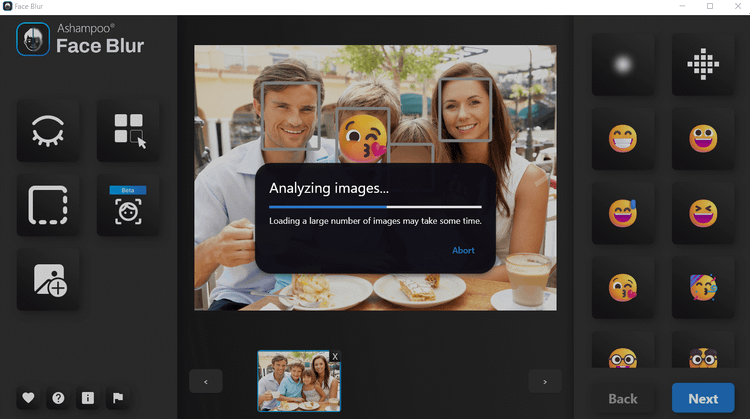Choose the pixelate effect
Viewport: 750px width, 419px height.
coord(703,65)
